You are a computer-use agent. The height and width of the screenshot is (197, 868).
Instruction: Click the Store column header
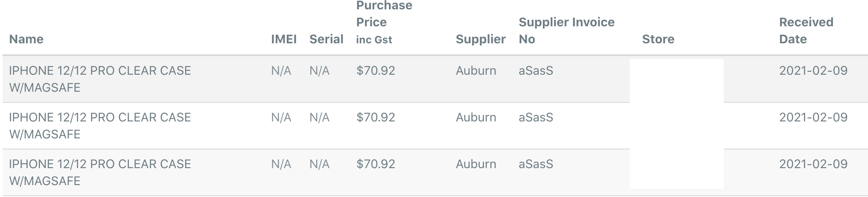[658, 39]
